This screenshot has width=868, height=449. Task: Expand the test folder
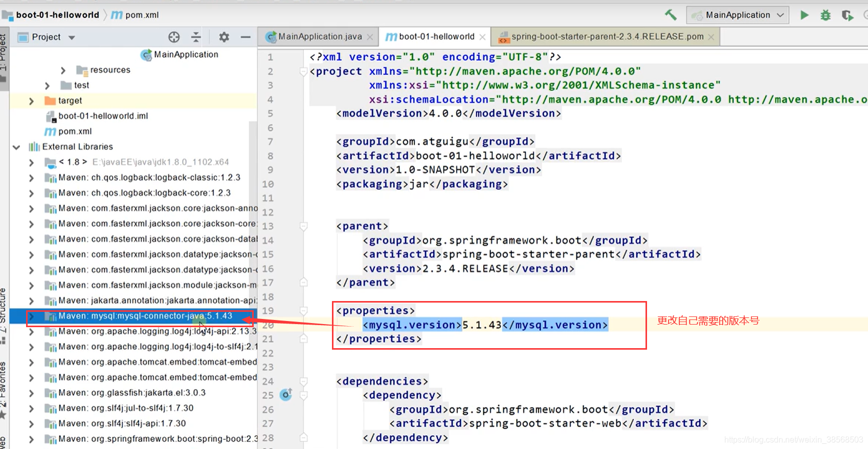click(47, 85)
